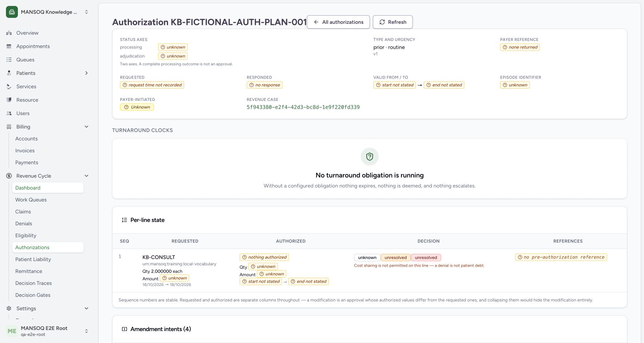Open the Remittance page

[x=48, y=271]
